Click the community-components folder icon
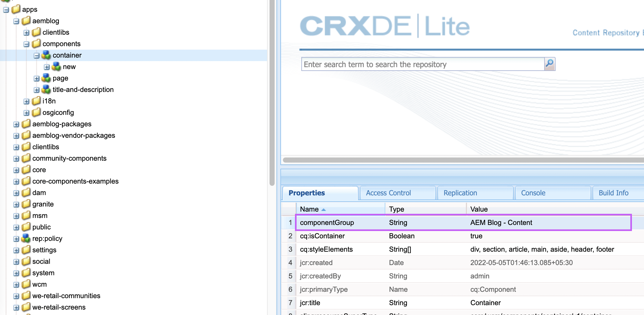 coord(26,158)
